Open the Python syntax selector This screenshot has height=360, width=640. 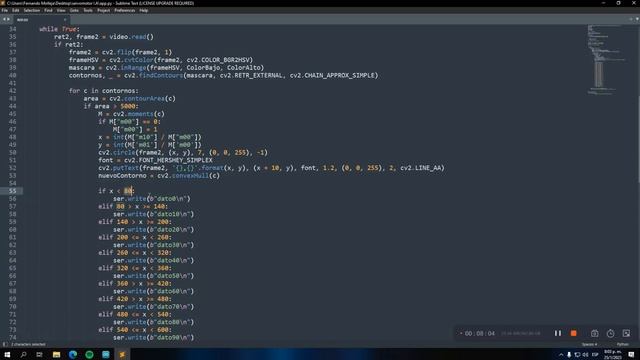pyautogui.click(x=622, y=344)
